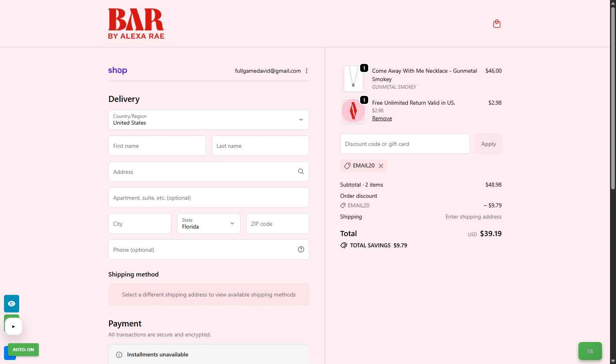Click the $39.19 total amount

(x=491, y=234)
